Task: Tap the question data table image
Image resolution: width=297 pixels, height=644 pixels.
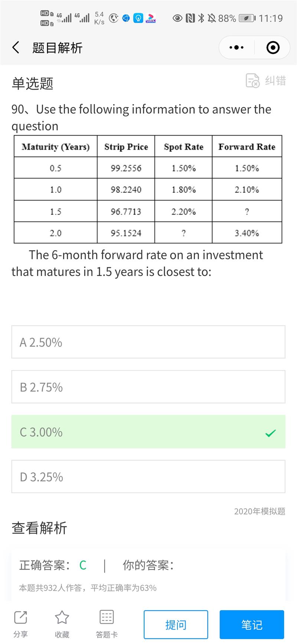Action: click(148, 190)
